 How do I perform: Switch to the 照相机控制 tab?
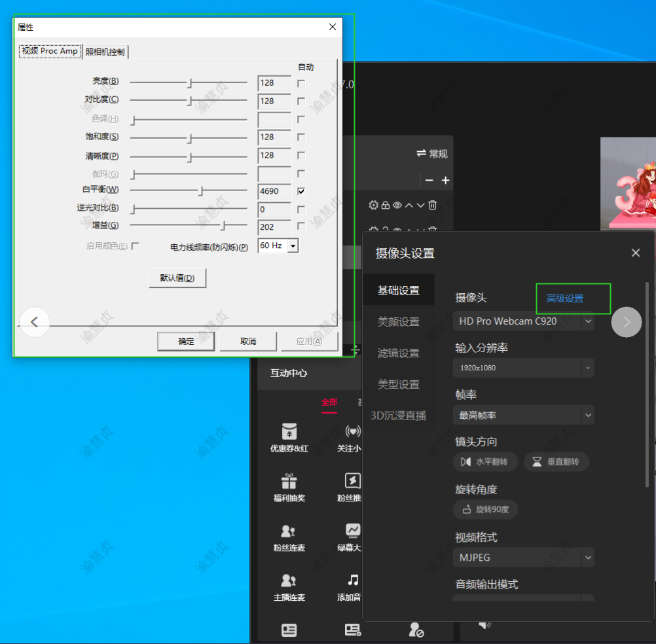pos(105,52)
